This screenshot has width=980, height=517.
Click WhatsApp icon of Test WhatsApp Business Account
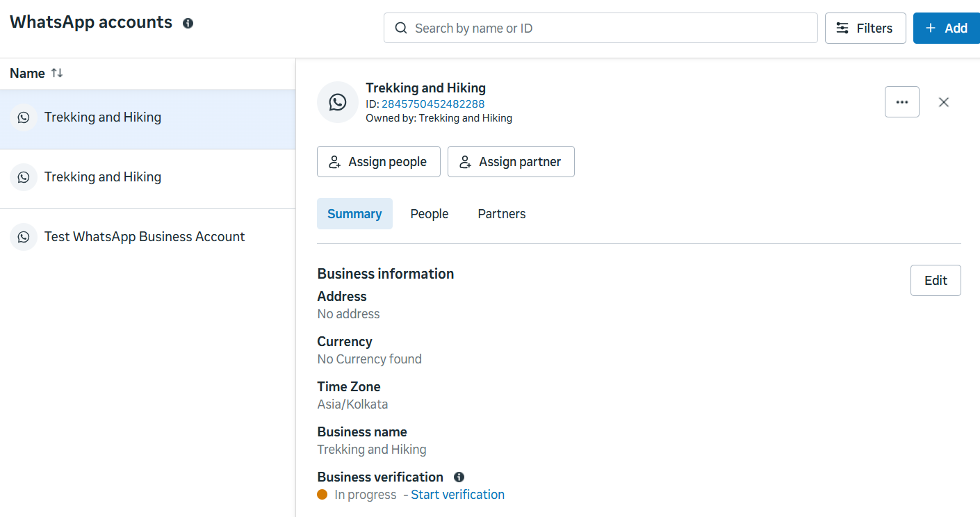[24, 237]
